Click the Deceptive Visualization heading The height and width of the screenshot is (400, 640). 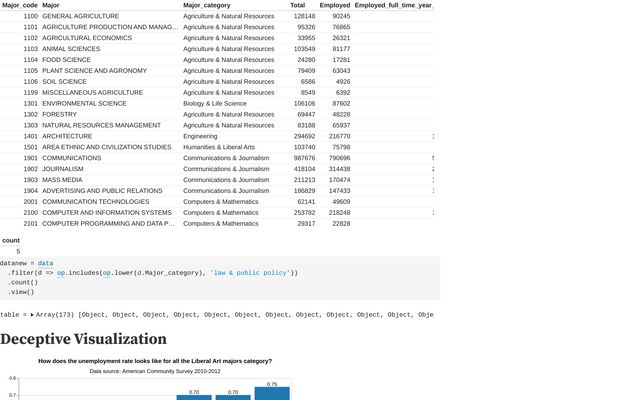pyautogui.click(x=83, y=339)
